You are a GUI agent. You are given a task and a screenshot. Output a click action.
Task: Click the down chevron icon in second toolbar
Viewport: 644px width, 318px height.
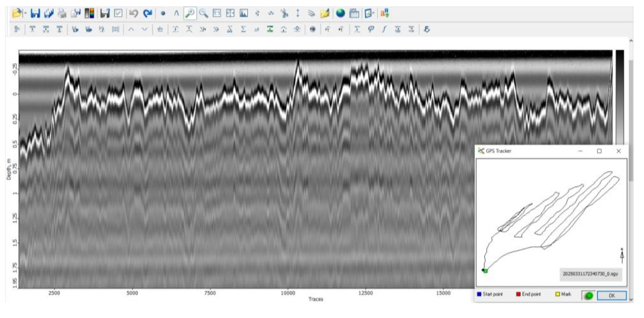click(145, 29)
